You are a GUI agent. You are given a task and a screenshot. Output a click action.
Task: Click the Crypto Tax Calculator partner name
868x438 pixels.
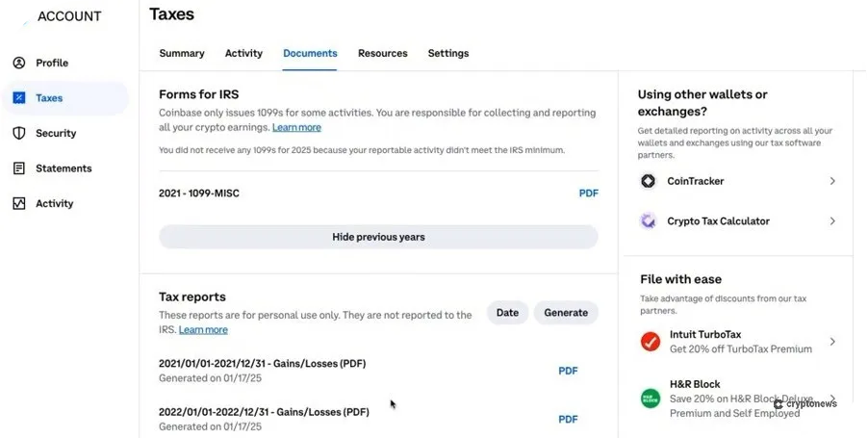click(x=718, y=221)
